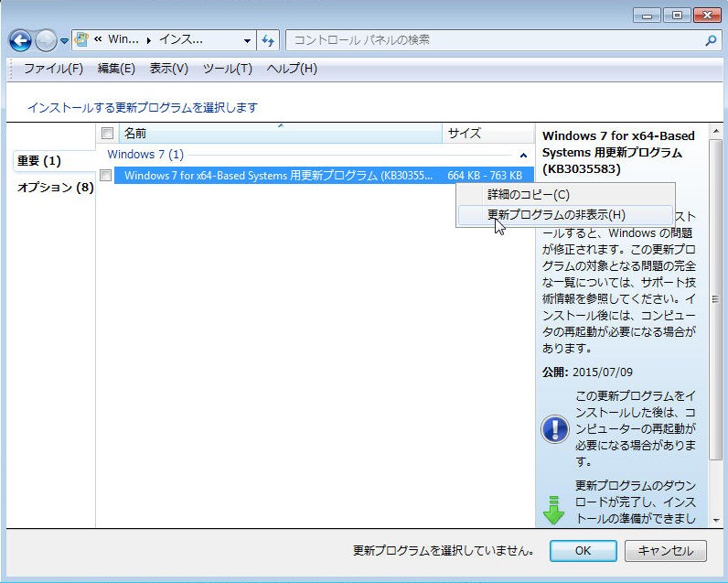Viewport: 728px width, 583px height.
Task: Click the Win... breadcrumb segment
Action: (123, 39)
